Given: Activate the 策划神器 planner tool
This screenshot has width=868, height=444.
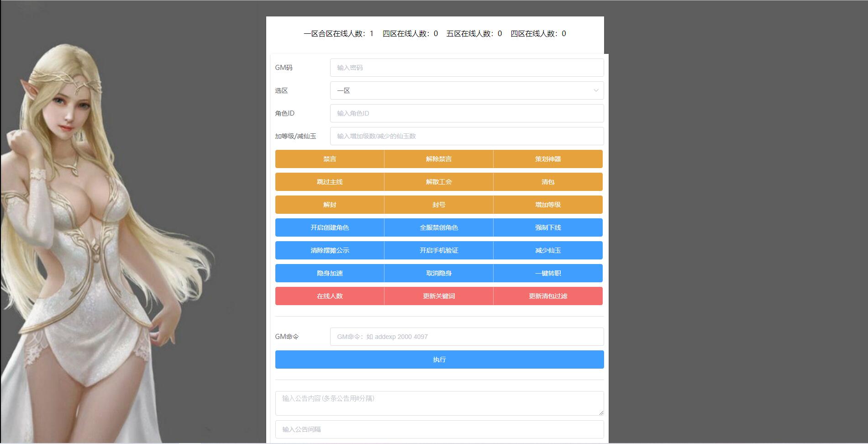Looking at the screenshot, I should pos(547,159).
